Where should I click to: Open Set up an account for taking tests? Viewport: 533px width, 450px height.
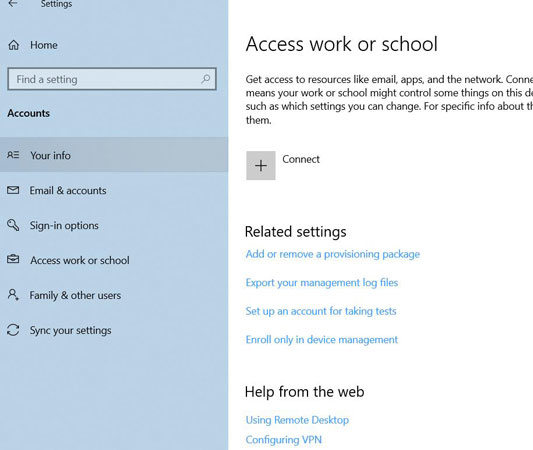point(321,311)
